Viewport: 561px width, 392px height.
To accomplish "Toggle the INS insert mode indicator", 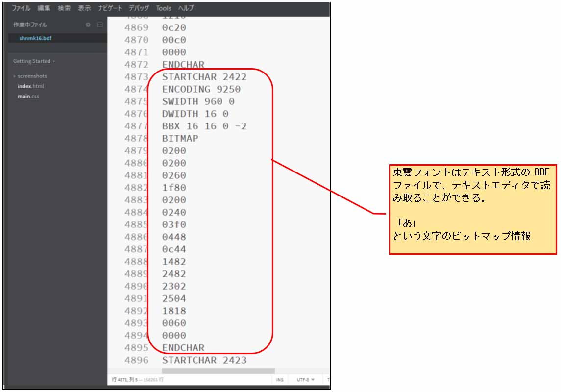I will [280, 380].
